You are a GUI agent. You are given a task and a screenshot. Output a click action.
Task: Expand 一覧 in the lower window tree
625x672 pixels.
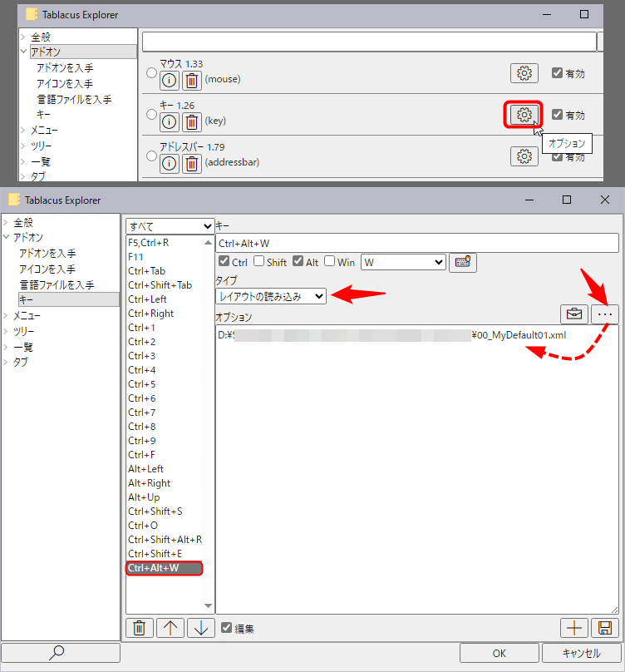pos(6,347)
